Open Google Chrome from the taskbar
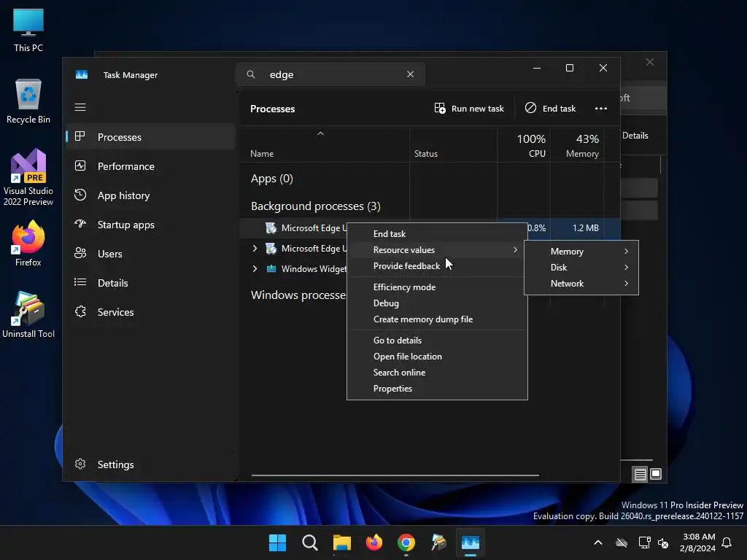This screenshot has height=560, width=747. click(x=406, y=542)
